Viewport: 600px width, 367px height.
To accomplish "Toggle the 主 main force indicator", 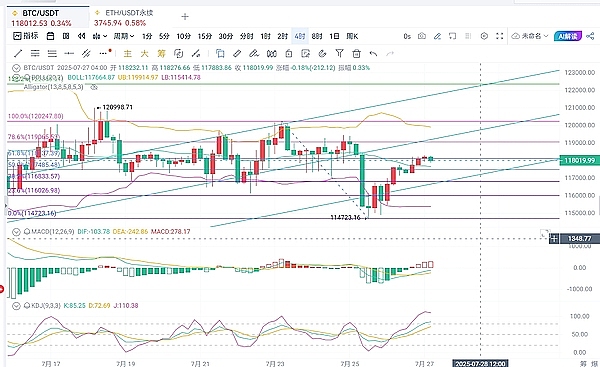I will tap(127, 54).
